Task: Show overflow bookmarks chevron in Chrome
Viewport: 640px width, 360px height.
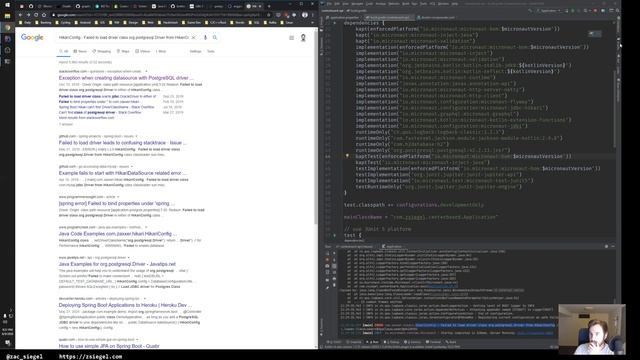Action: (313, 22)
